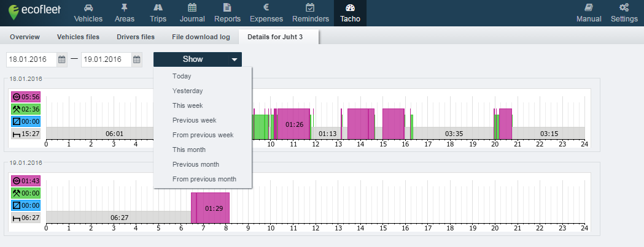The image size is (644, 247).
Task: Click availability 00:00 badge for 19.01.2016
Action: pyautogui.click(x=26, y=205)
